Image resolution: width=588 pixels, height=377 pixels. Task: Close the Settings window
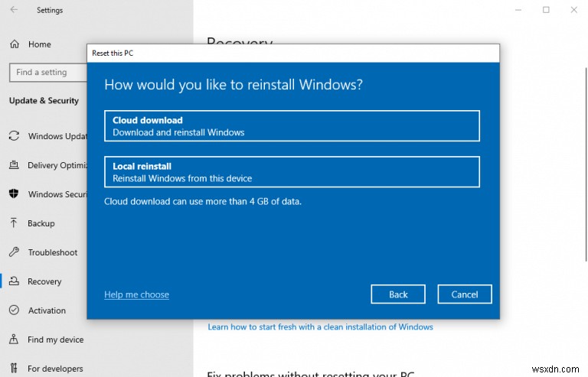click(573, 10)
